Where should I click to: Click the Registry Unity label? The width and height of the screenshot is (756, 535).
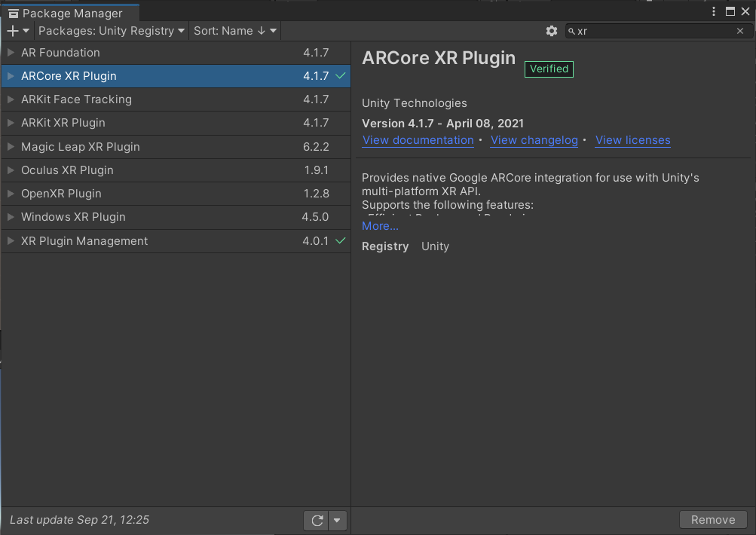click(x=405, y=246)
